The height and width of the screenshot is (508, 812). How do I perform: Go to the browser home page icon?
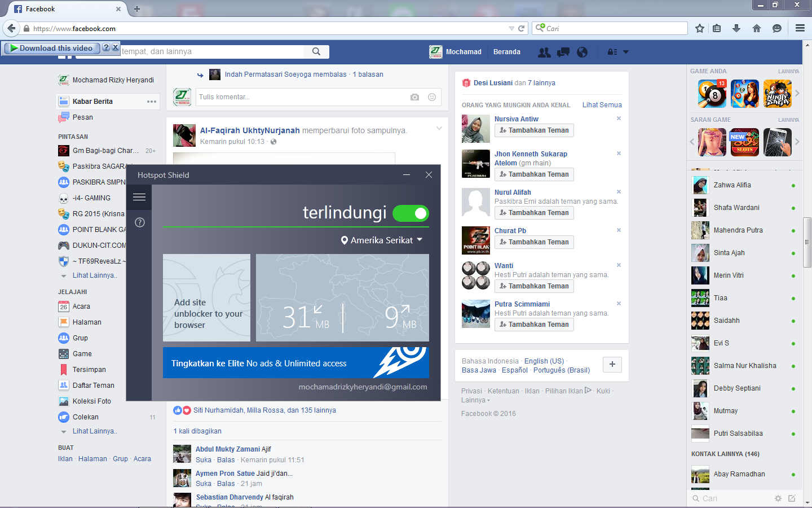[x=757, y=28]
